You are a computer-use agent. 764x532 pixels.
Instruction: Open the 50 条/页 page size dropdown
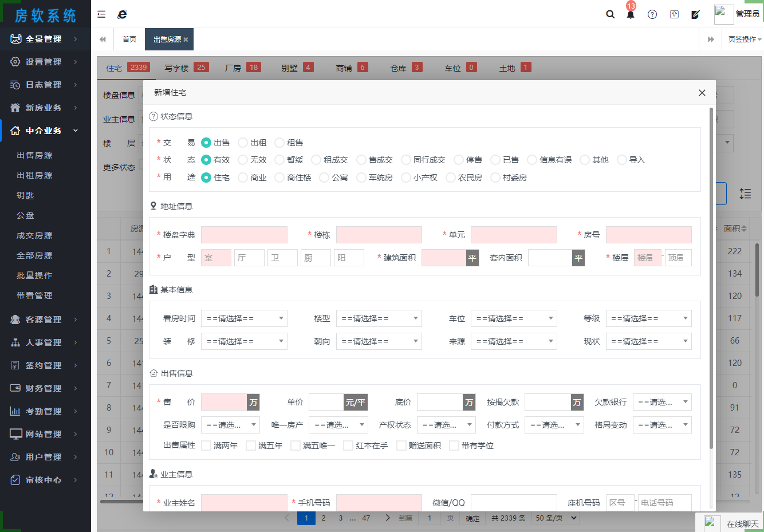coord(556,518)
